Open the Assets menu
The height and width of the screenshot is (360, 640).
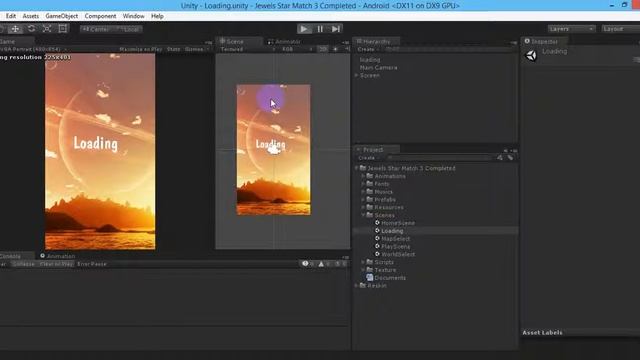point(31,16)
